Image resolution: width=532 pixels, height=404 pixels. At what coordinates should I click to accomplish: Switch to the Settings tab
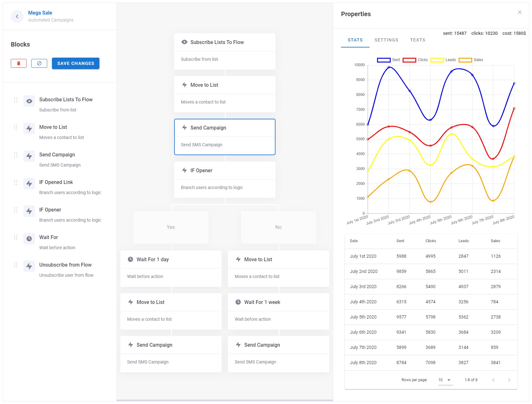pos(386,40)
